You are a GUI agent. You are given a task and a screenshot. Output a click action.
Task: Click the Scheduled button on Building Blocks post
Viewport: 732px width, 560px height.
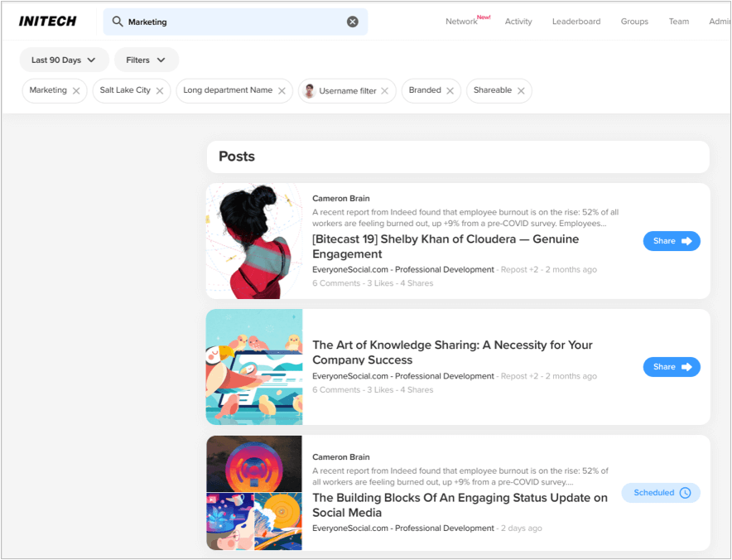pos(661,493)
